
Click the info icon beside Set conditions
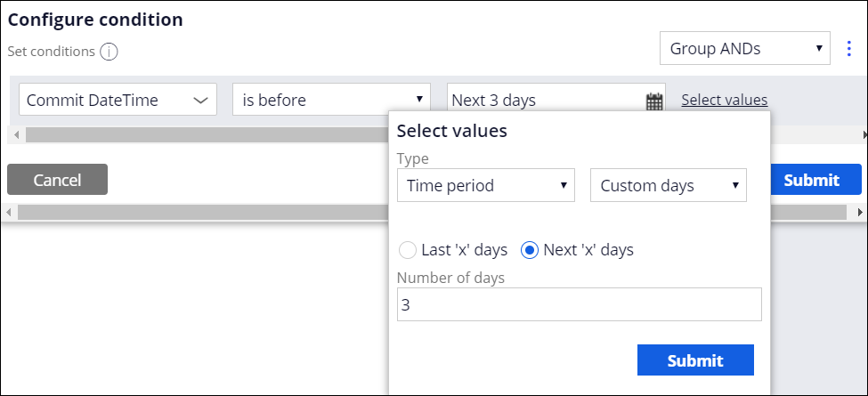coord(109,52)
